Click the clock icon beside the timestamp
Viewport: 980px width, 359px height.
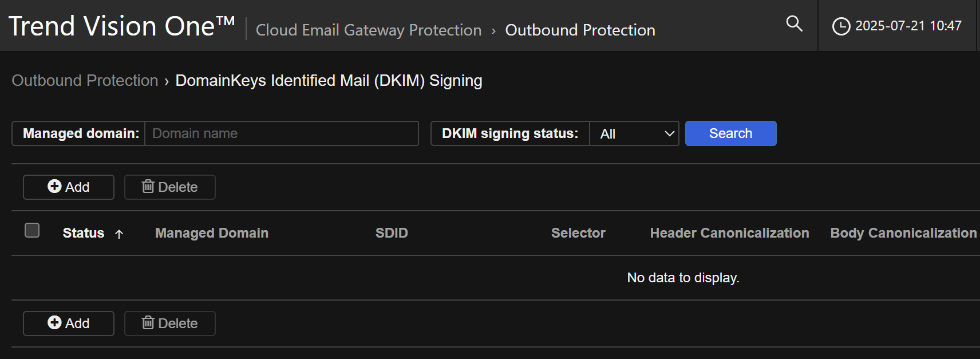[841, 26]
